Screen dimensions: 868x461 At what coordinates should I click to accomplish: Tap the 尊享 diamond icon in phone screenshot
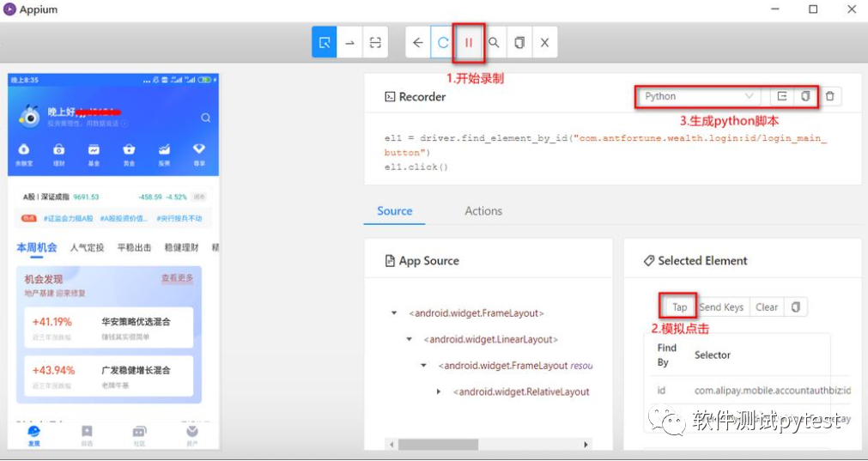[199, 155]
